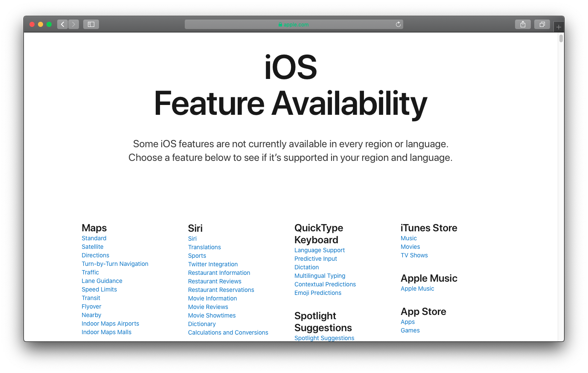Open the Transit link
Viewport: 588px width, 373px height.
pyautogui.click(x=91, y=298)
